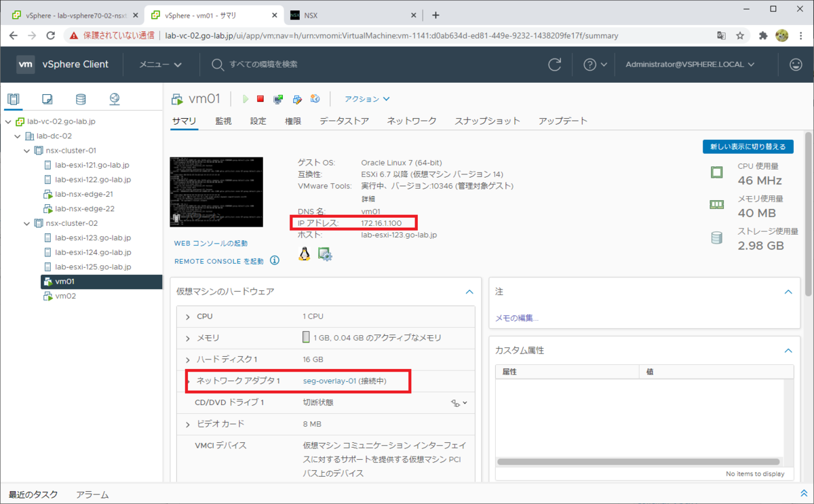Click the smiley feedback icon
This screenshot has width=814, height=504.
(x=796, y=64)
